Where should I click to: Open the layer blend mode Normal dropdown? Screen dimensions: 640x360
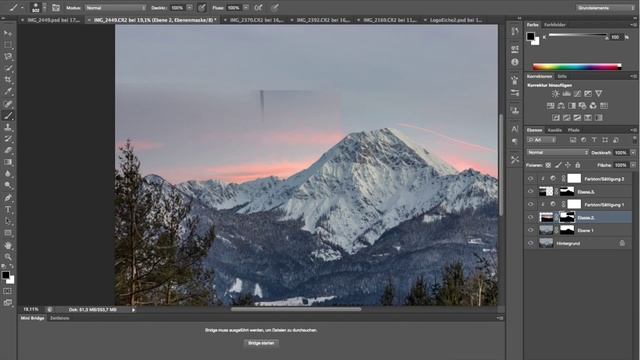557,152
